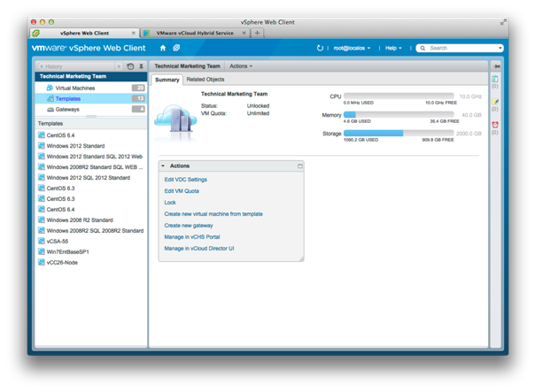
Task: Click the Templates count badge 13
Action: click(x=138, y=98)
